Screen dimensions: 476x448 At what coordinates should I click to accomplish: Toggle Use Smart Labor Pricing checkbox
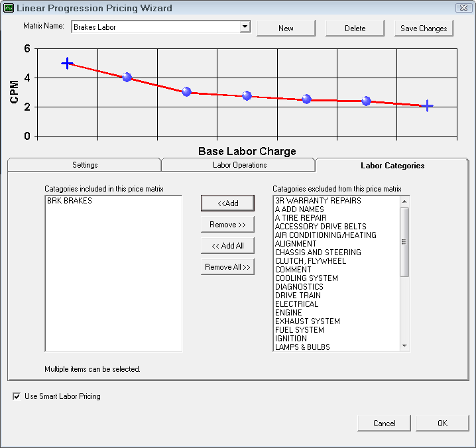tap(17, 396)
